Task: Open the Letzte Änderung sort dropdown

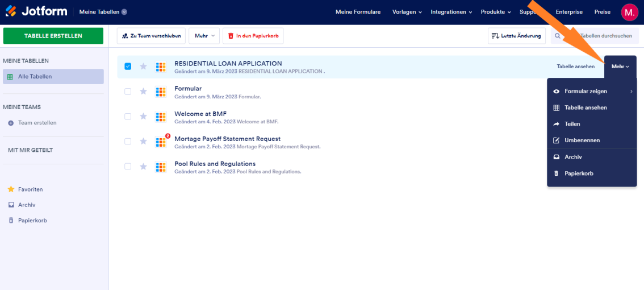Action: (x=516, y=36)
